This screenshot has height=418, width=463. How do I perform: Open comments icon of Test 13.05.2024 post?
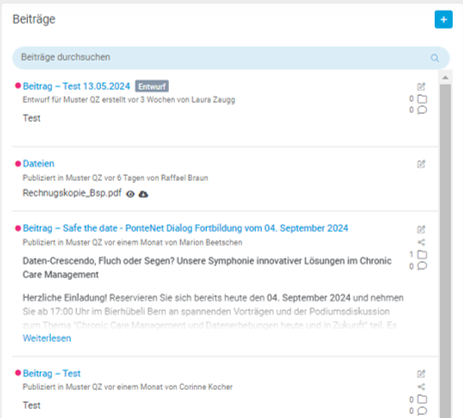point(422,110)
